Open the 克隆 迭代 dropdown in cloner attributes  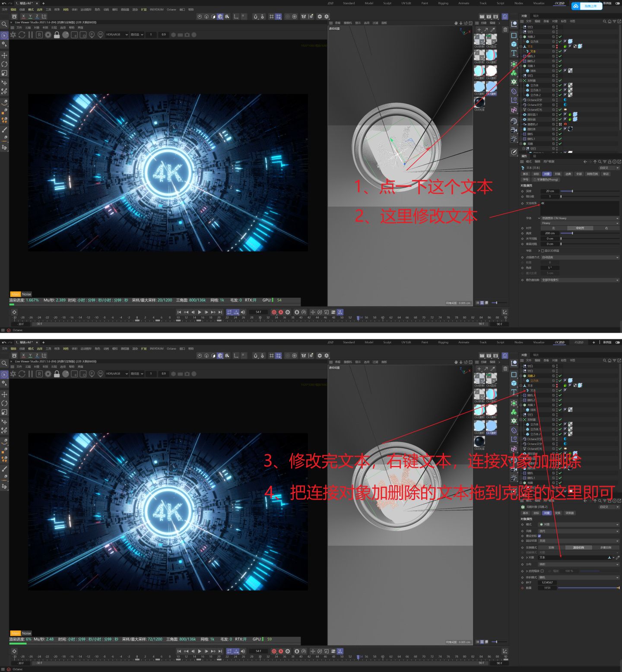click(x=579, y=531)
